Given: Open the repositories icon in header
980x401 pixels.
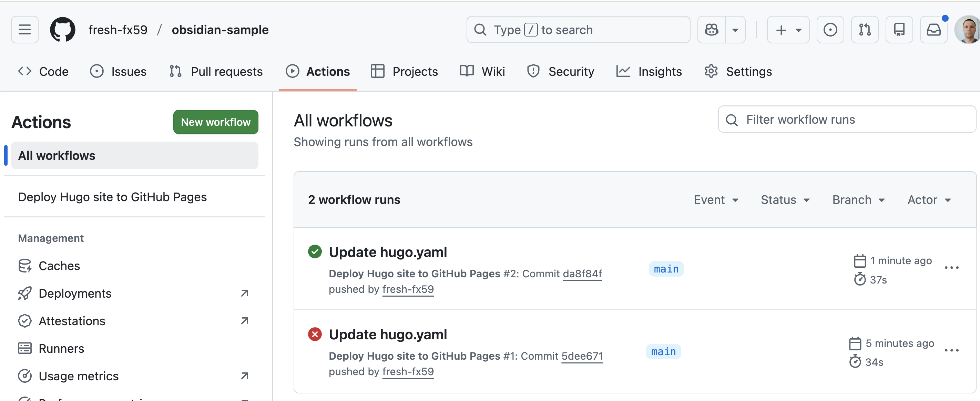Looking at the screenshot, I should 899,30.
